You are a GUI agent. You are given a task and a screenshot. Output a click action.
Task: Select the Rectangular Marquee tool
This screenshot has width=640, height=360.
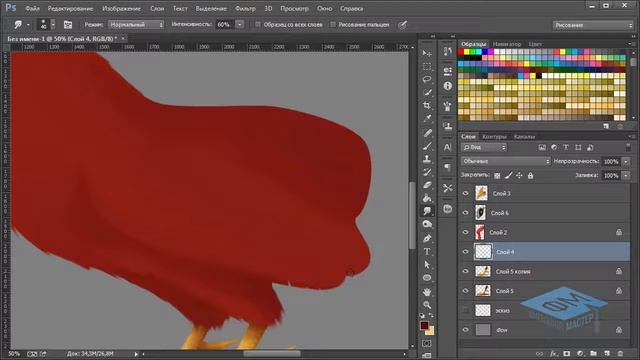click(x=427, y=67)
